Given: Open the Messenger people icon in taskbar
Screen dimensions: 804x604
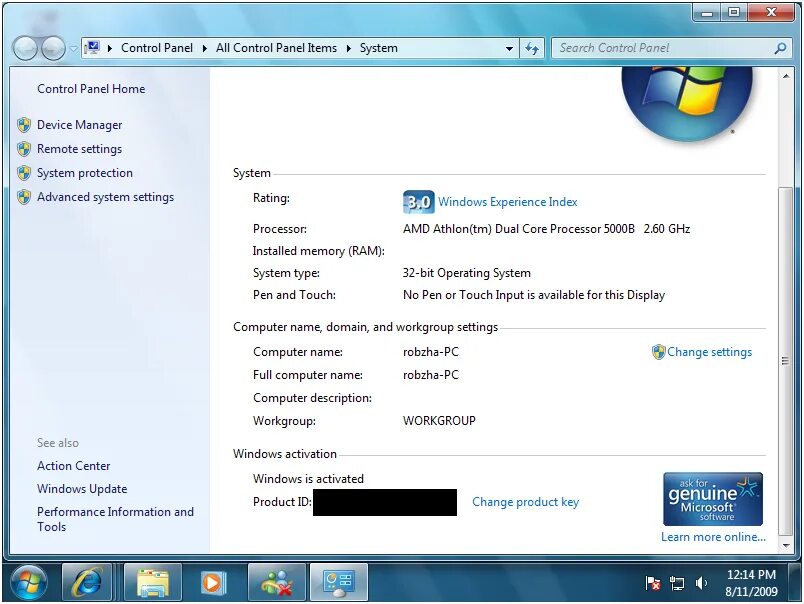Looking at the screenshot, I should 277,582.
